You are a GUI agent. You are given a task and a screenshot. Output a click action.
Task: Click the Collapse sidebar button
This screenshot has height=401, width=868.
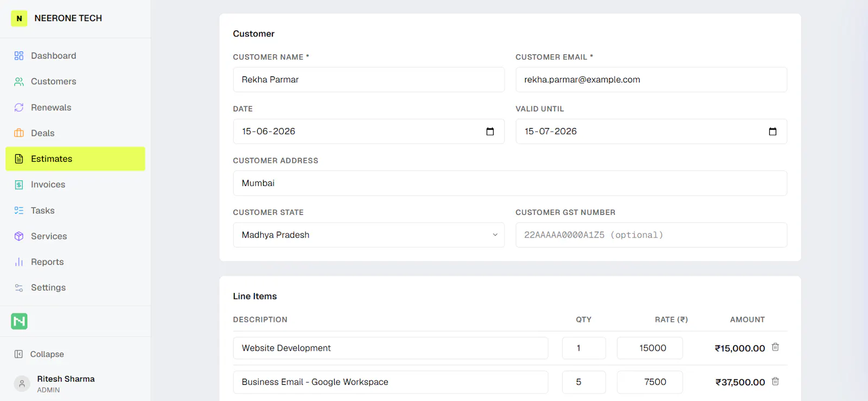[39, 354]
